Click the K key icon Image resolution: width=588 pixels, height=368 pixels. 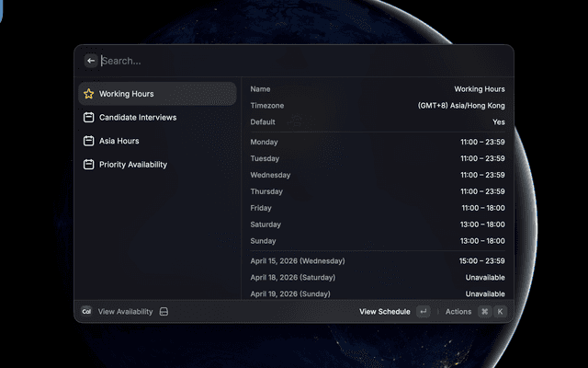pyautogui.click(x=500, y=312)
